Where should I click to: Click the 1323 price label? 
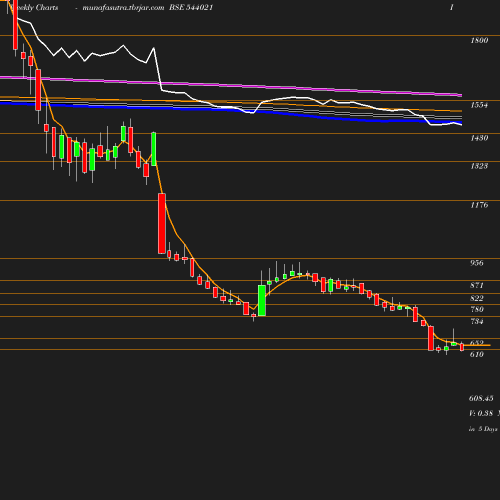click(x=479, y=166)
